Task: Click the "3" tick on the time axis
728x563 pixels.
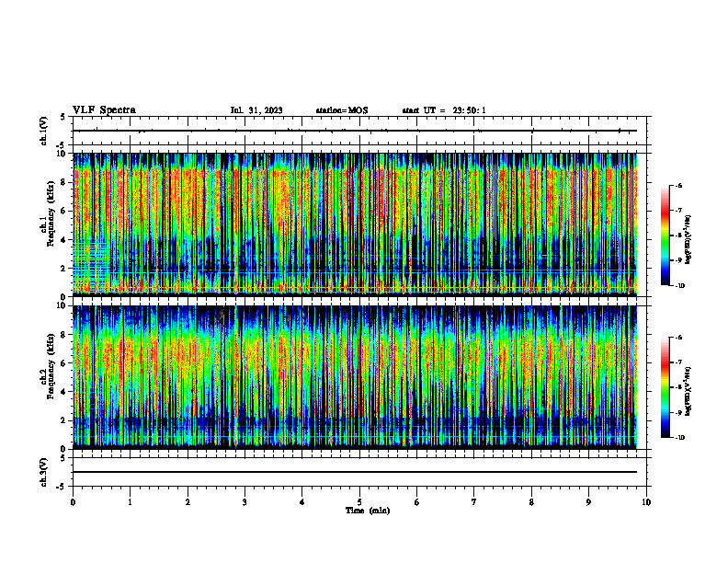Action: (x=245, y=502)
